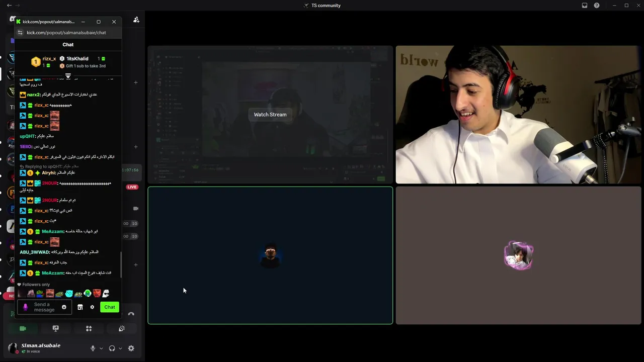
Task: Open Discord help icon in title bar
Action: pyautogui.click(x=597, y=6)
